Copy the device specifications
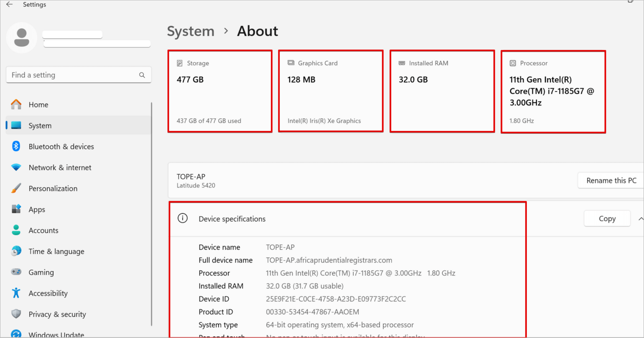Image resolution: width=644 pixels, height=338 pixels. point(607,219)
